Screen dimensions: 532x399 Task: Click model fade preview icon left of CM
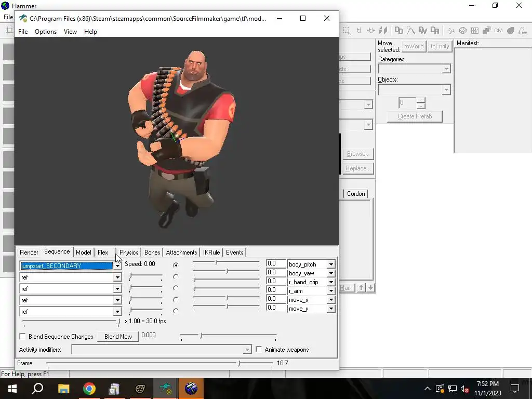pyautogui.click(x=487, y=31)
